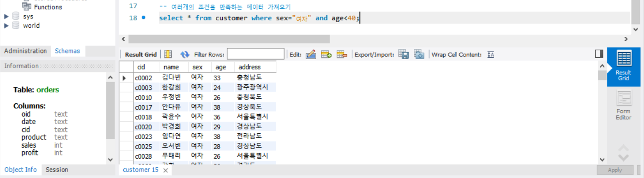Click address 서울특별시 in row c0018

coord(255,117)
